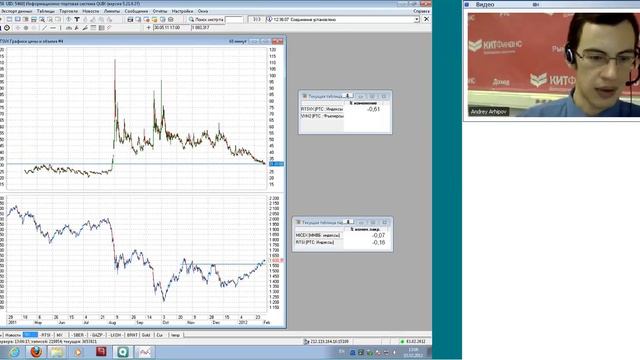Switch to the LKOH bottom tab

(115, 335)
